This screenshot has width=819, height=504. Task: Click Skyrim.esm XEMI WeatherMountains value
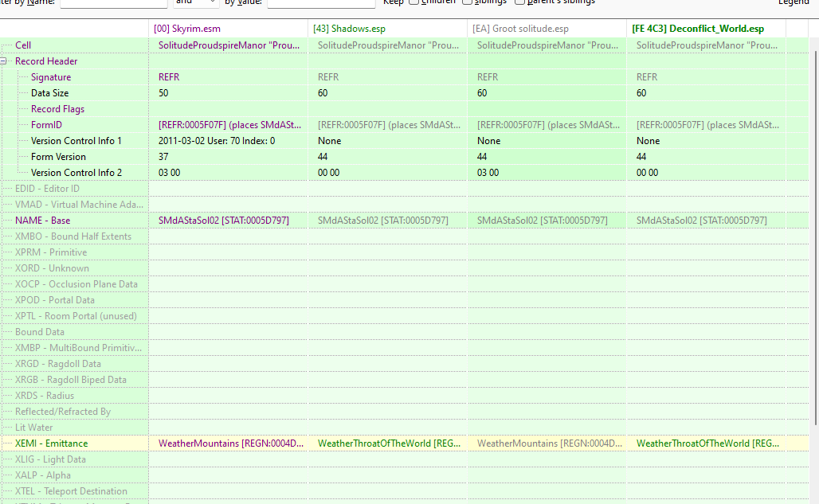231,443
